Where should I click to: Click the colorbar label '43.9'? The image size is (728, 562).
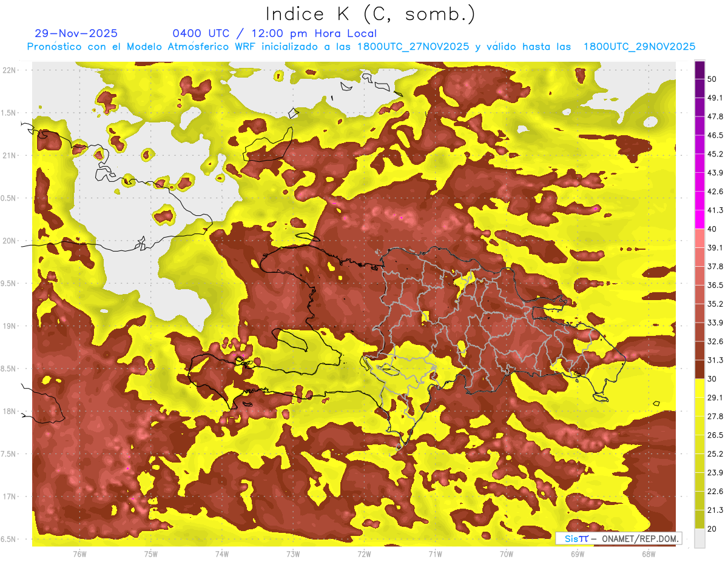coord(715,173)
